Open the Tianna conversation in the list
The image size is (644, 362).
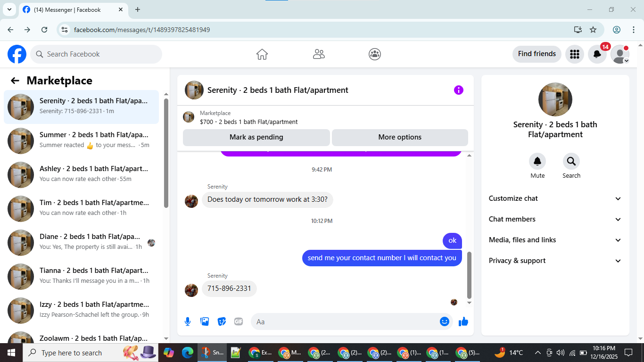[x=81, y=277]
